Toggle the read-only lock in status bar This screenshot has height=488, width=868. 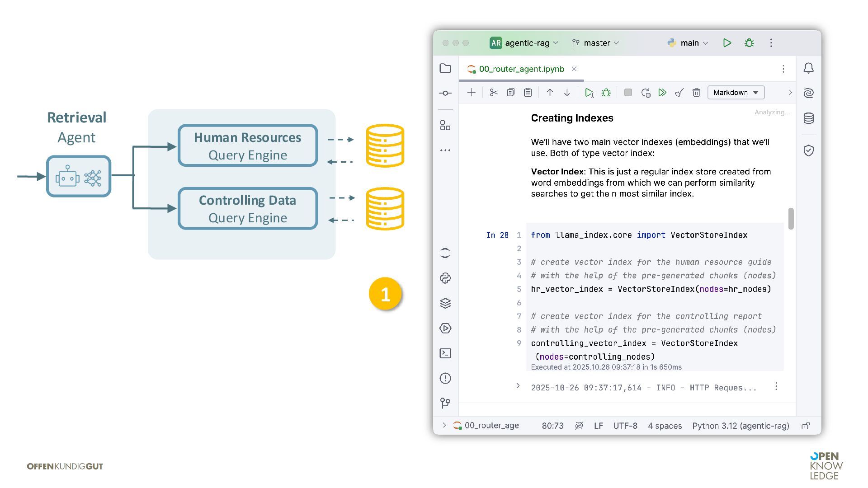806,426
